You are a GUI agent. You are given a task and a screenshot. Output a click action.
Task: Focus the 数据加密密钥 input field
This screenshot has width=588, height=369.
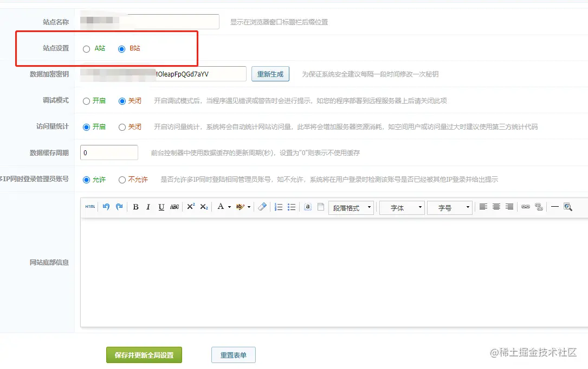click(x=163, y=74)
